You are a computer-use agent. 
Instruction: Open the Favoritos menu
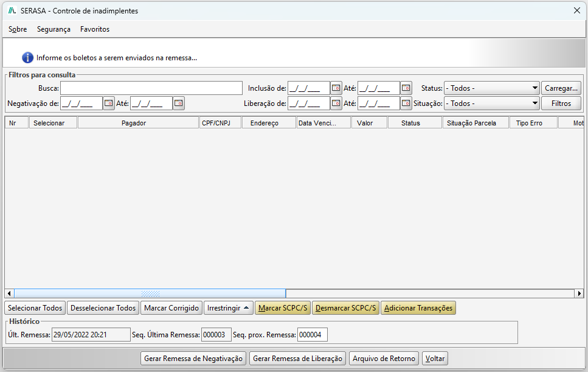click(x=95, y=29)
